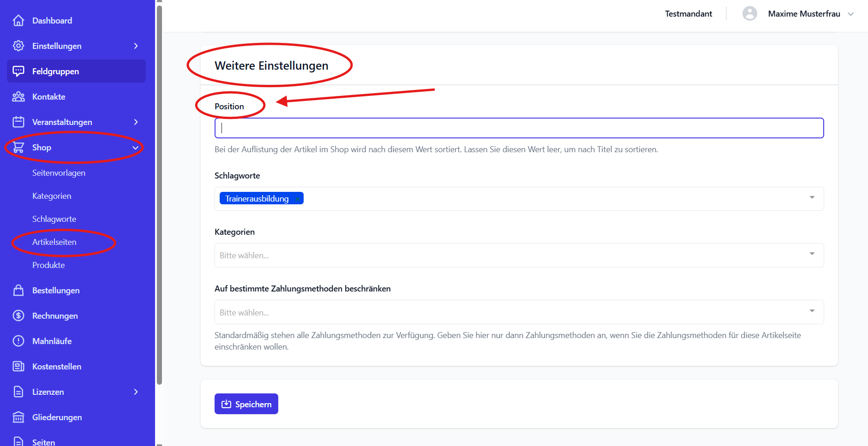Click the Speichern button

[246, 404]
